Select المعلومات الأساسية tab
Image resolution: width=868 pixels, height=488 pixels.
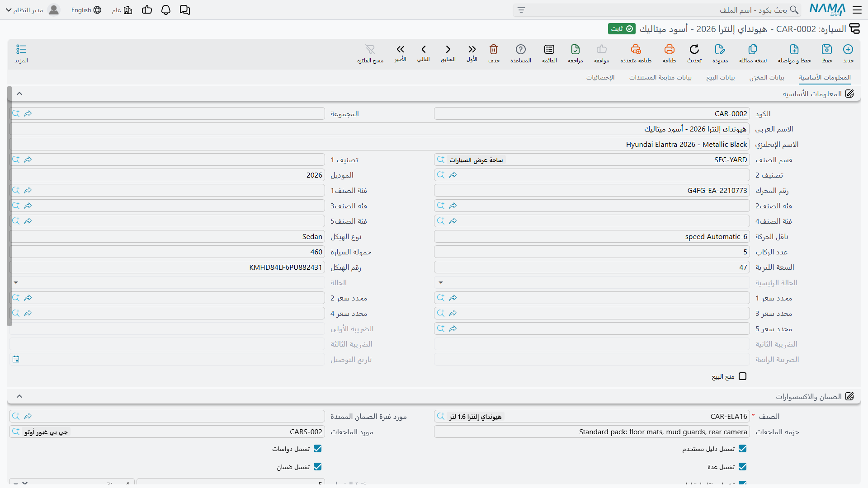[x=825, y=78]
